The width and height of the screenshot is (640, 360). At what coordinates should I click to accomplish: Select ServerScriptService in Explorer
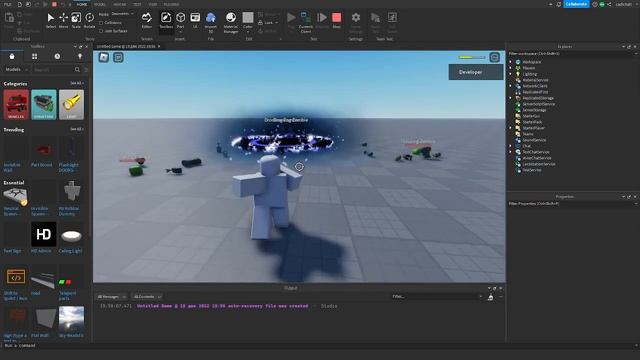(538, 104)
